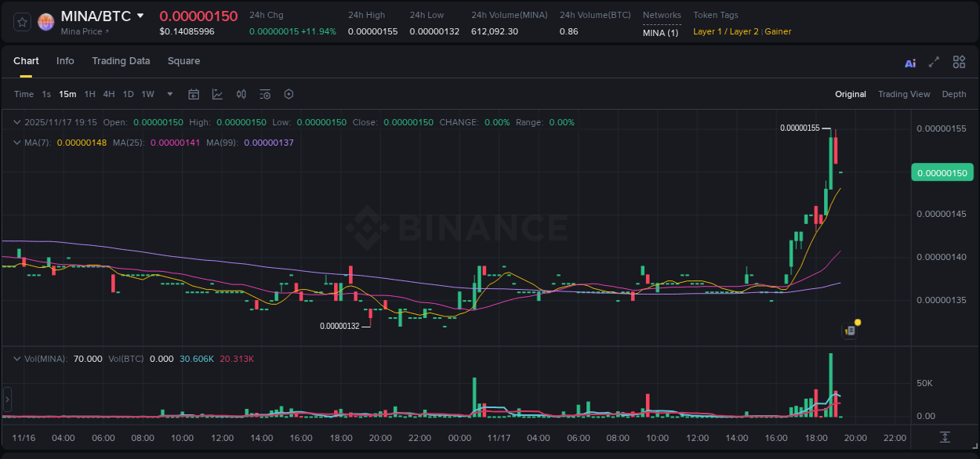The width and height of the screenshot is (980, 459).
Task: Select the line chart style icon
Action: click(217, 93)
